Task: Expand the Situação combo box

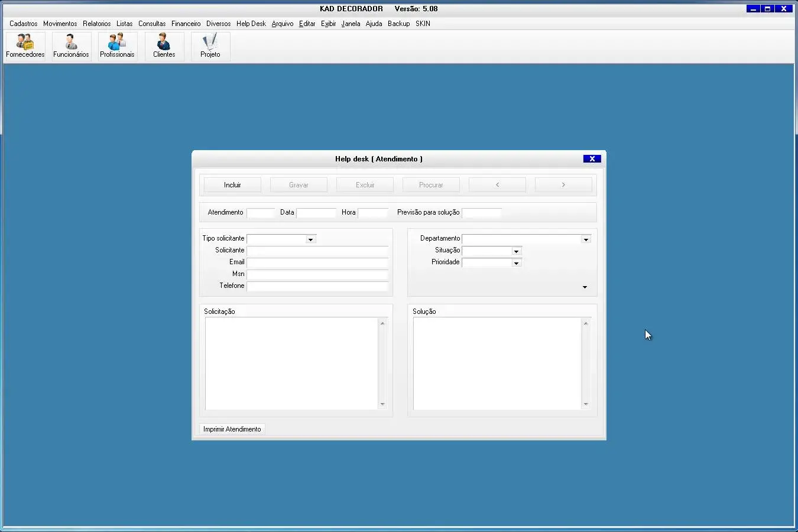Action: point(516,251)
